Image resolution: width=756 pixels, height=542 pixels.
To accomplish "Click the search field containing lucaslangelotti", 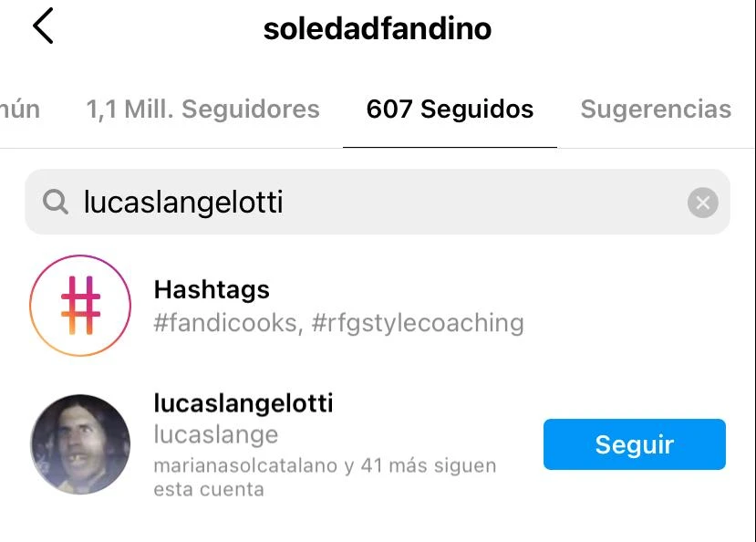I will (x=378, y=202).
